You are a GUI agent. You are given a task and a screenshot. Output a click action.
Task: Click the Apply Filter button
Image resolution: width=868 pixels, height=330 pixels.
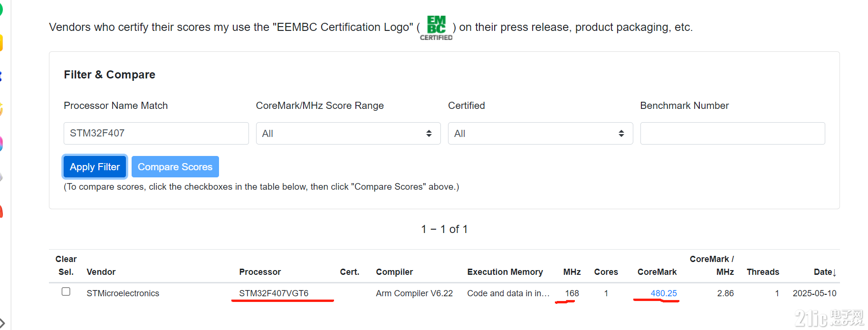(x=95, y=167)
